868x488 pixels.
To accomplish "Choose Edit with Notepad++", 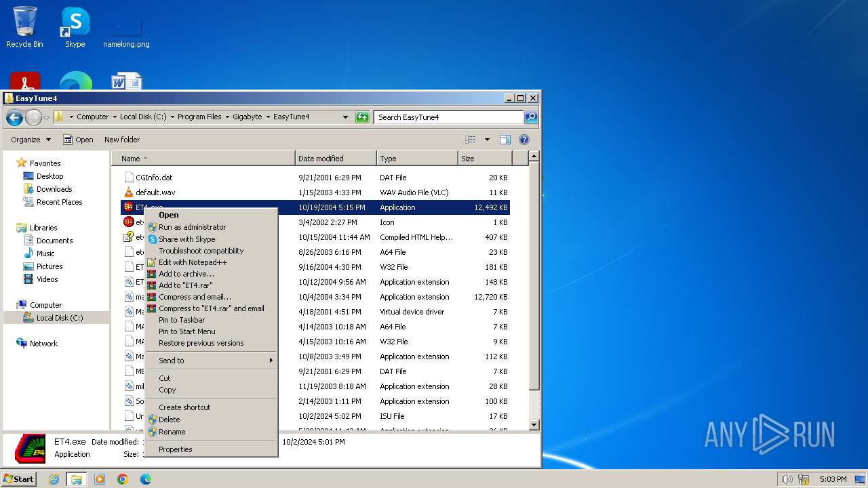I will (x=211, y=262).
